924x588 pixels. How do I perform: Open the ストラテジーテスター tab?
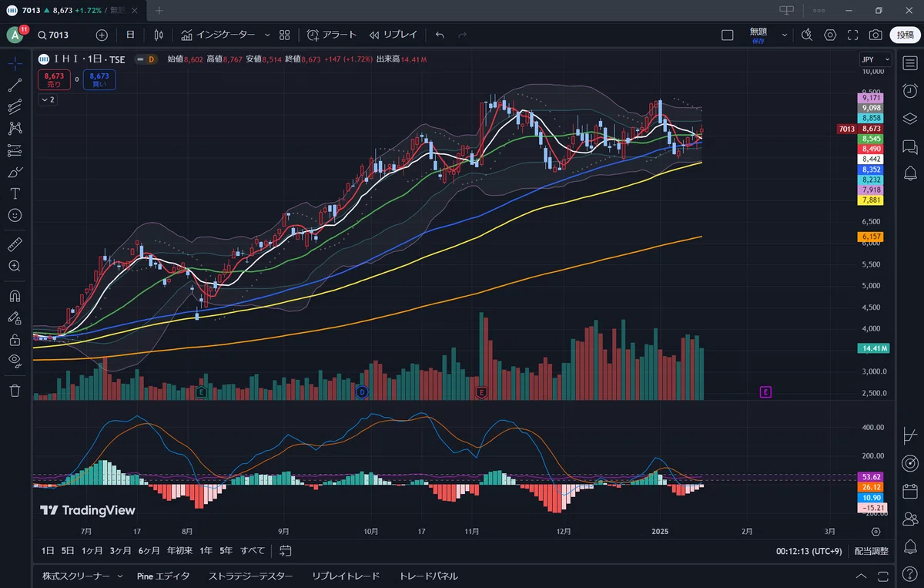pyautogui.click(x=250, y=576)
